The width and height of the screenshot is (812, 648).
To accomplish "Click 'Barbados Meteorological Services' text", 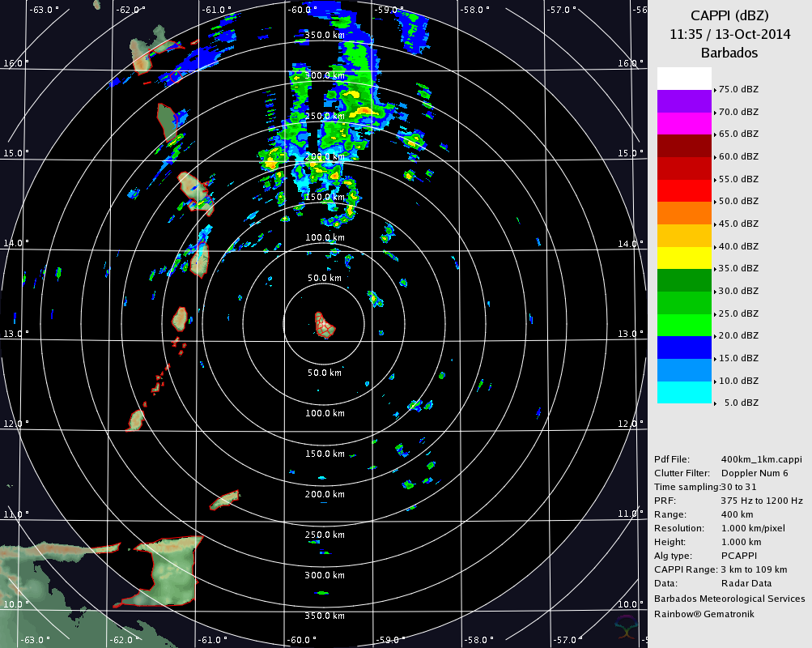I will pyautogui.click(x=729, y=599).
